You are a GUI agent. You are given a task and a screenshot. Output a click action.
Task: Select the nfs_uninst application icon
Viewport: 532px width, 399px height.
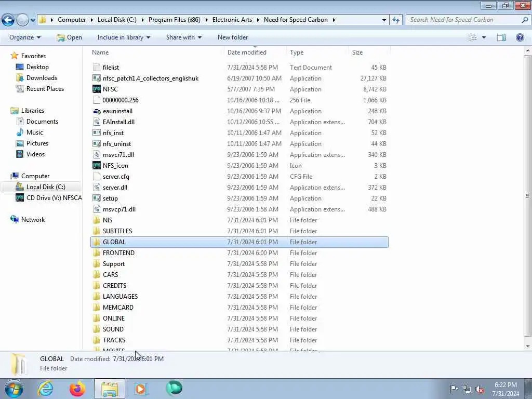[97, 144]
